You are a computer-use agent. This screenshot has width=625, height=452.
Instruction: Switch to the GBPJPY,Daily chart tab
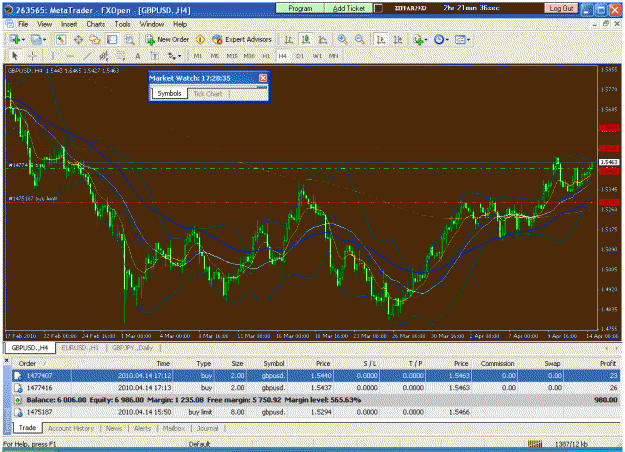[x=132, y=348]
